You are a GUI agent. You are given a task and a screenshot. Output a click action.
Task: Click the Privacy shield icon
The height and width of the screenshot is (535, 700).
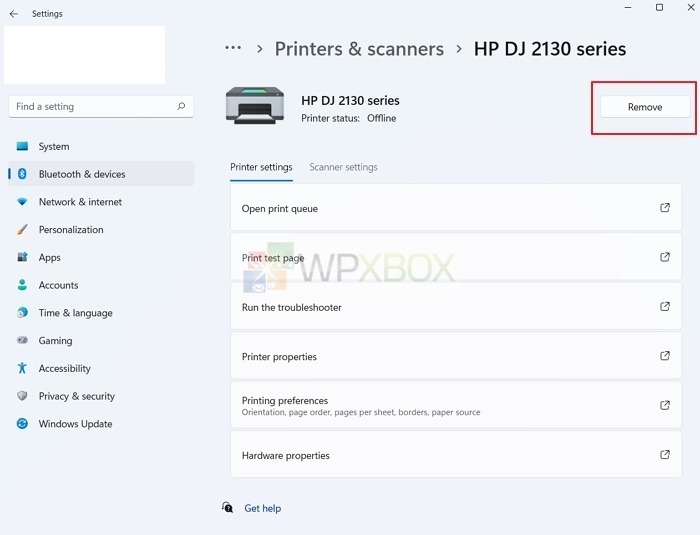point(22,396)
